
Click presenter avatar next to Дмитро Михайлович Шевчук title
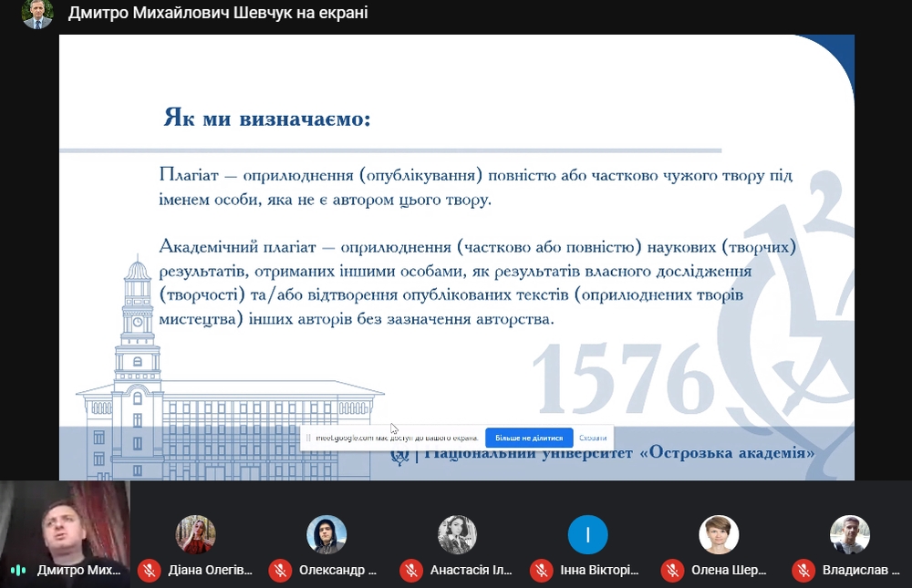point(37,14)
